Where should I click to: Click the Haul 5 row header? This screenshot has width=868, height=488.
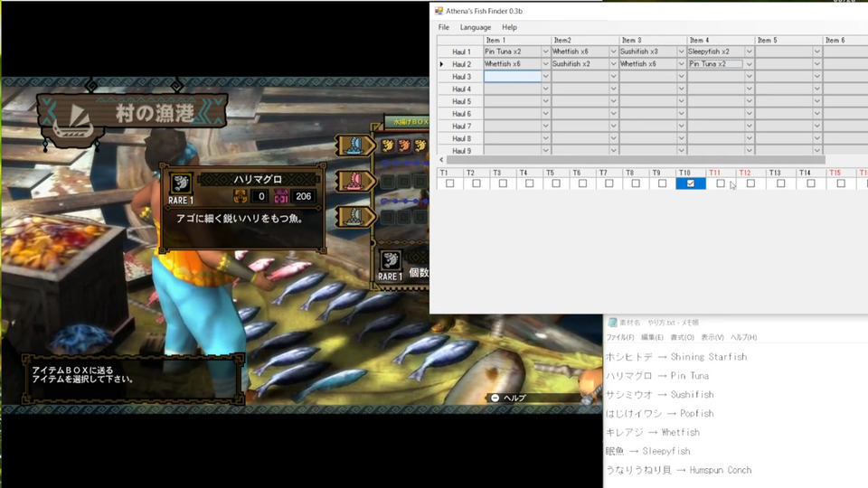pyautogui.click(x=460, y=101)
